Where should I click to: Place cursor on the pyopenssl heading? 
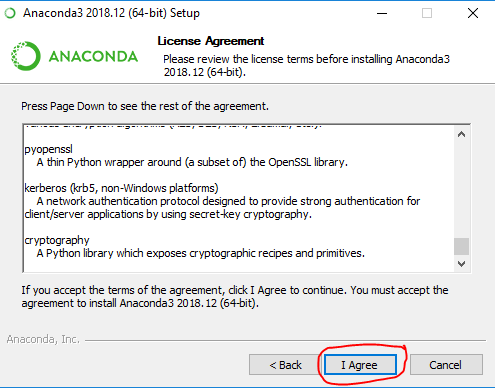point(49,149)
